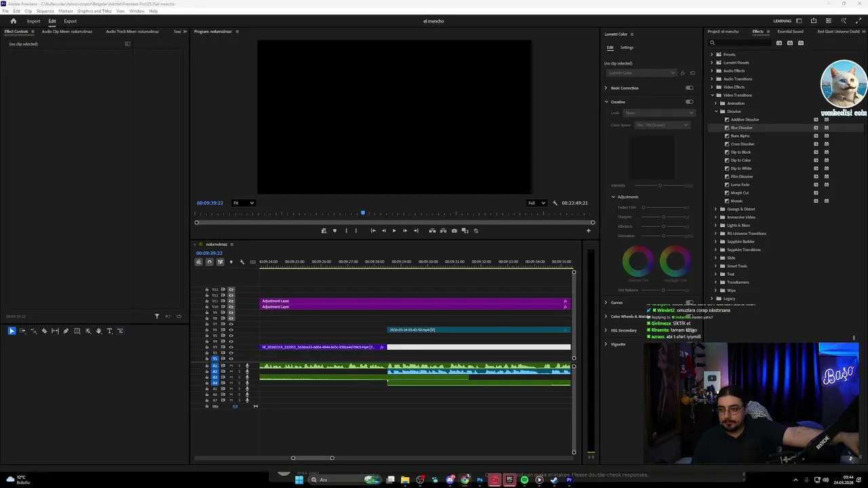The width and height of the screenshot is (868, 488).
Task: Add marker in Program monitor
Action: point(334,230)
